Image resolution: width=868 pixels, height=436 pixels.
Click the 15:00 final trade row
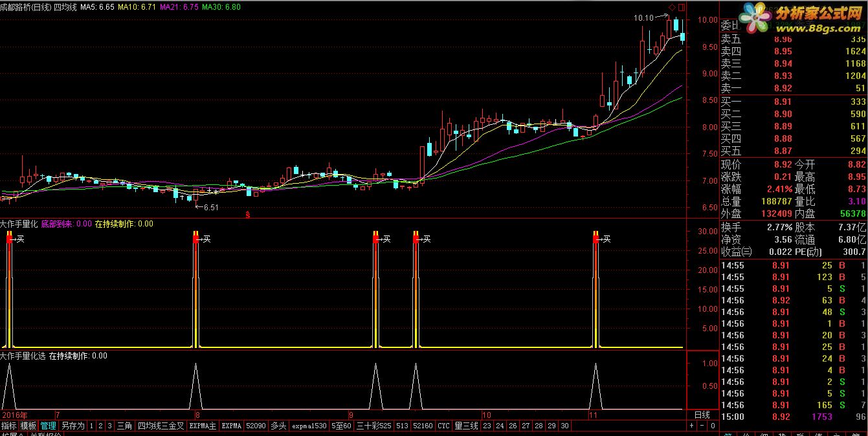click(x=794, y=417)
